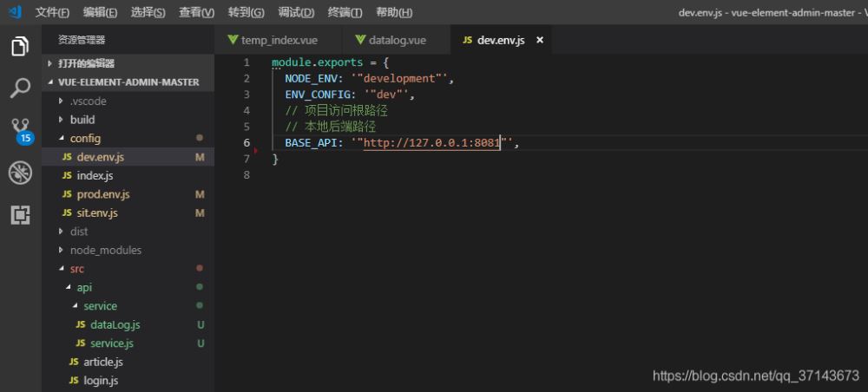The image size is (868, 392).
Task: Open the 终端(T) menu
Action: (345, 12)
